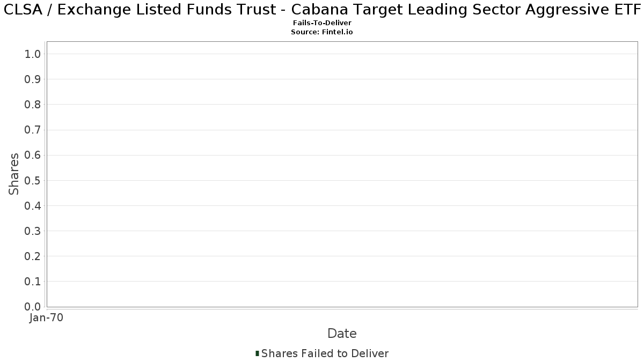
Task: Click the 1.0 y-axis tick label
Action: 33,54
